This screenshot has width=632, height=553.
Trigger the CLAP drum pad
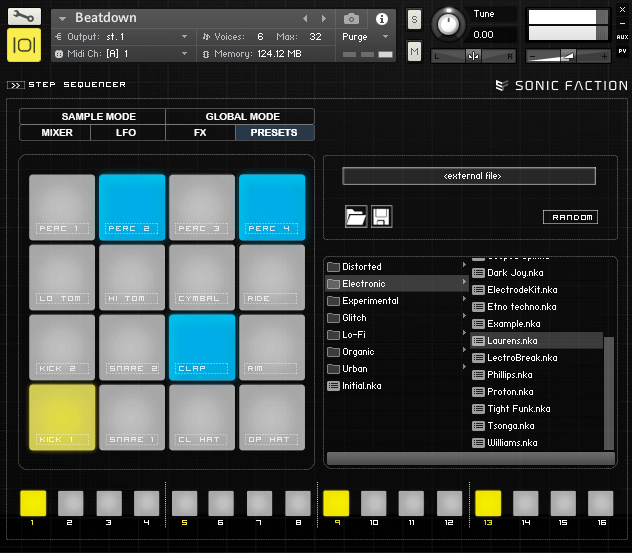click(202, 347)
